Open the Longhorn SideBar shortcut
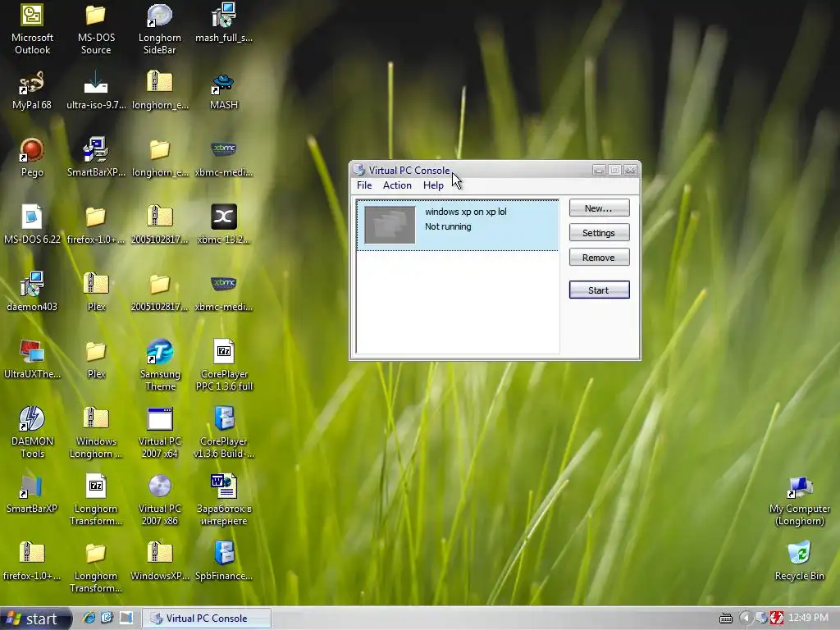This screenshot has height=630, width=840. pyautogui.click(x=160, y=29)
